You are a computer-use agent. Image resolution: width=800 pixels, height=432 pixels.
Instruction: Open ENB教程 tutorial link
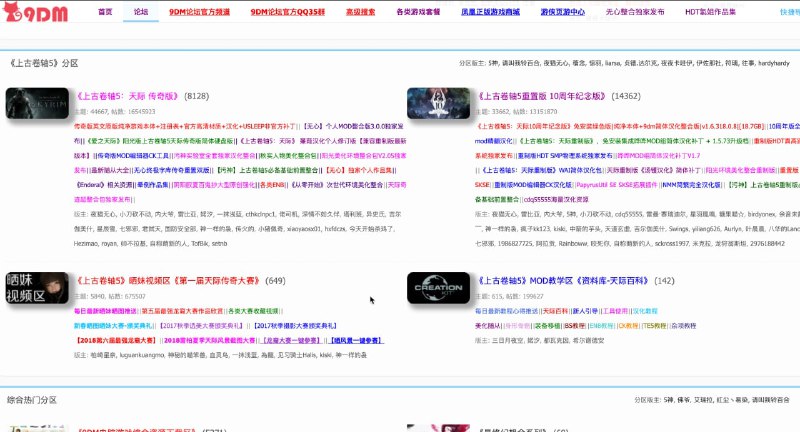click(602, 325)
